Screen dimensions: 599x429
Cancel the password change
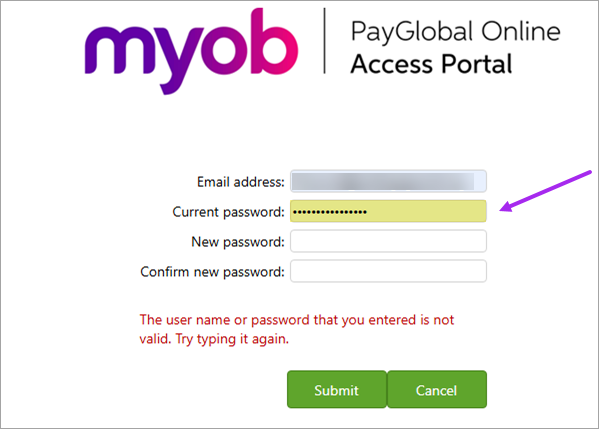[x=437, y=389]
